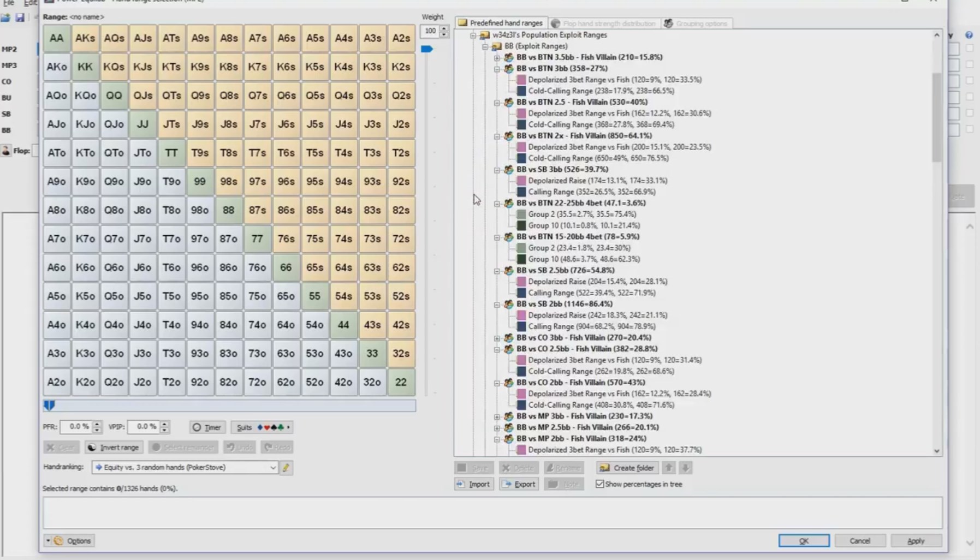Click the blue help icon in background window
980x560 pixels.
[969, 35]
